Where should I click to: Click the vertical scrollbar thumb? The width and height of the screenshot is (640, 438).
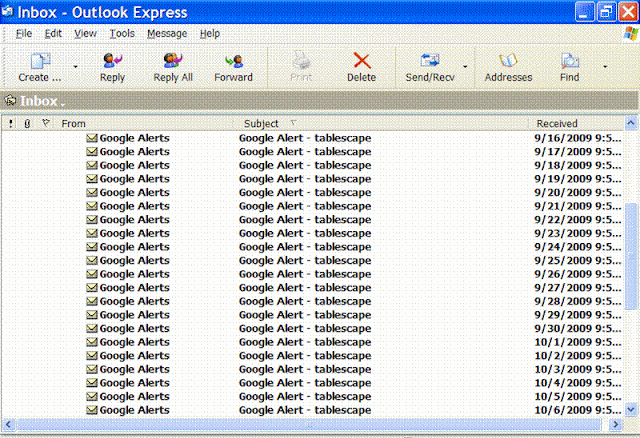[631, 256]
